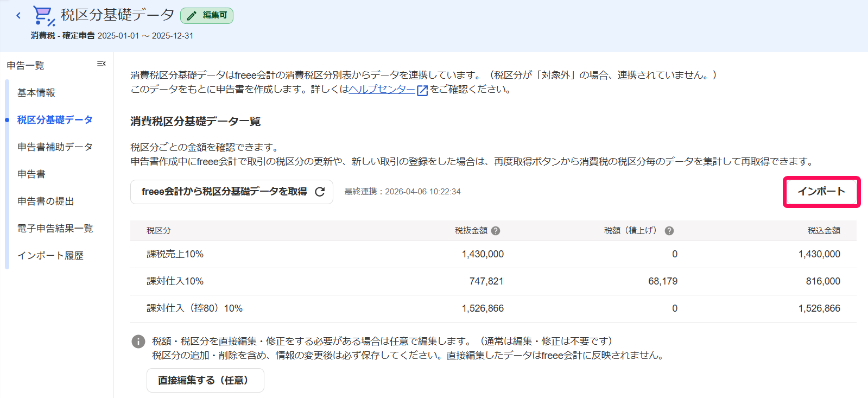868x398 pixels.
Task: Open the ヘルプセンター link
Action: coord(382,90)
